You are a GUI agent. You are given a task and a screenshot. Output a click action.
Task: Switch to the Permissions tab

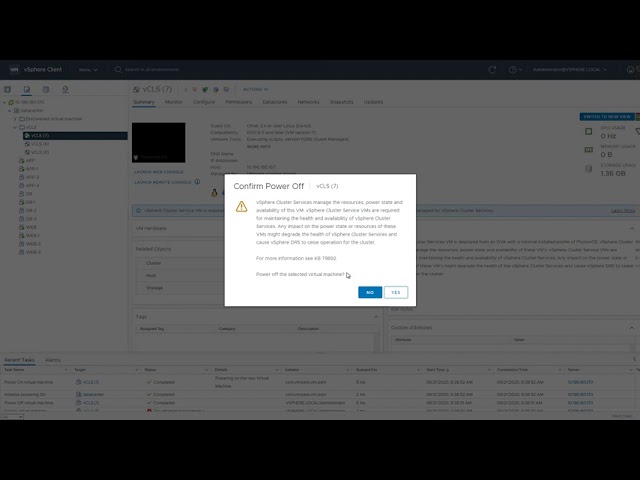pyautogui.click(x=239, y=102)
